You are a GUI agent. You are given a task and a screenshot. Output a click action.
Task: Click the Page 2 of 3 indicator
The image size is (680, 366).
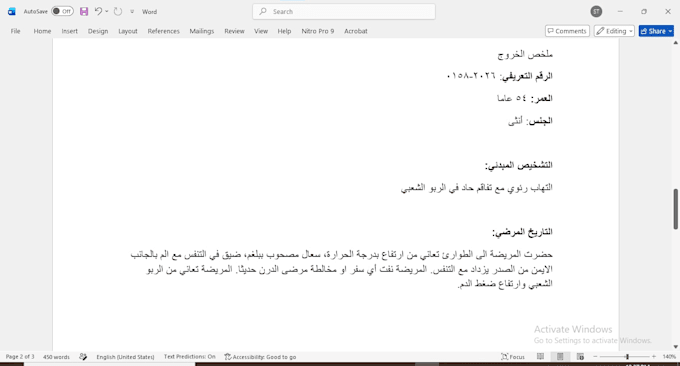20,357
